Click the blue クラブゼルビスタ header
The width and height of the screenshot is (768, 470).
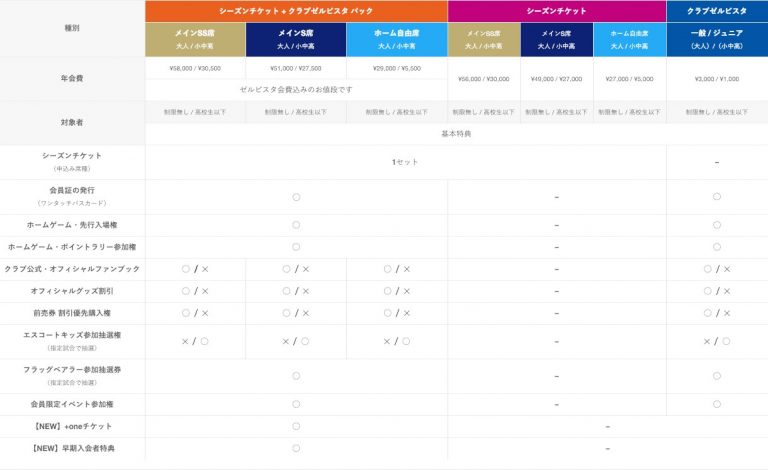click(716, 10)
